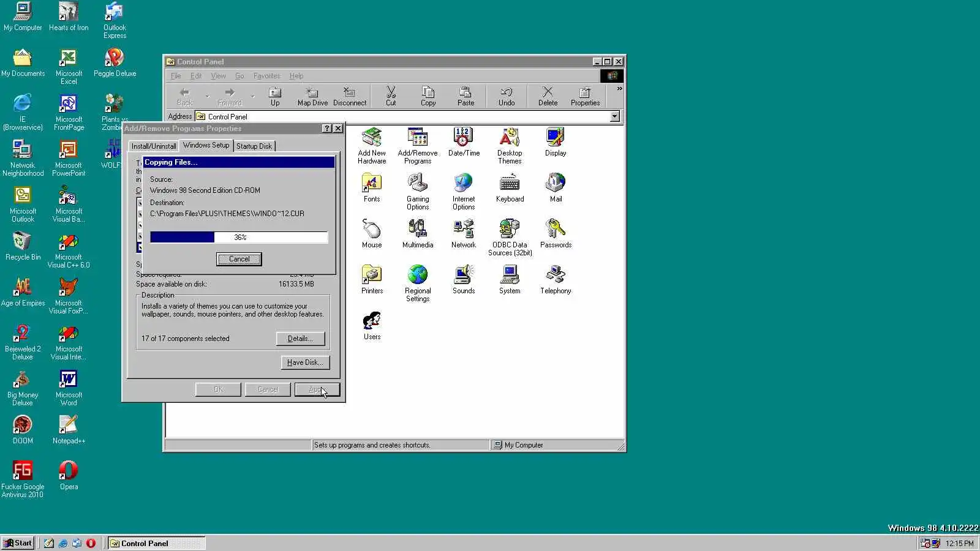Click the Task Scheduler tray icon
The width and height of the screenshot is (980, 551).
925,543
